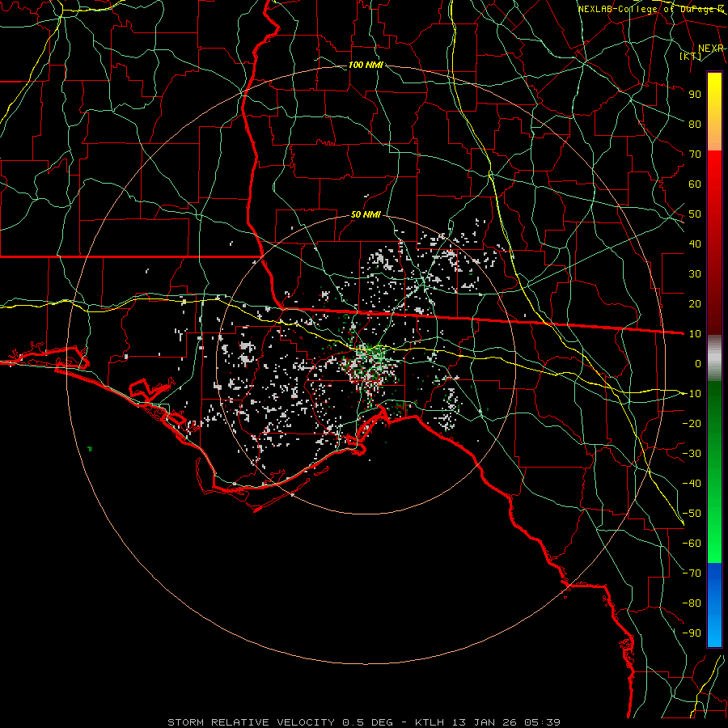Pick the -90 label on the color scale
The image size is (728, 728).
tap(692, 633)
